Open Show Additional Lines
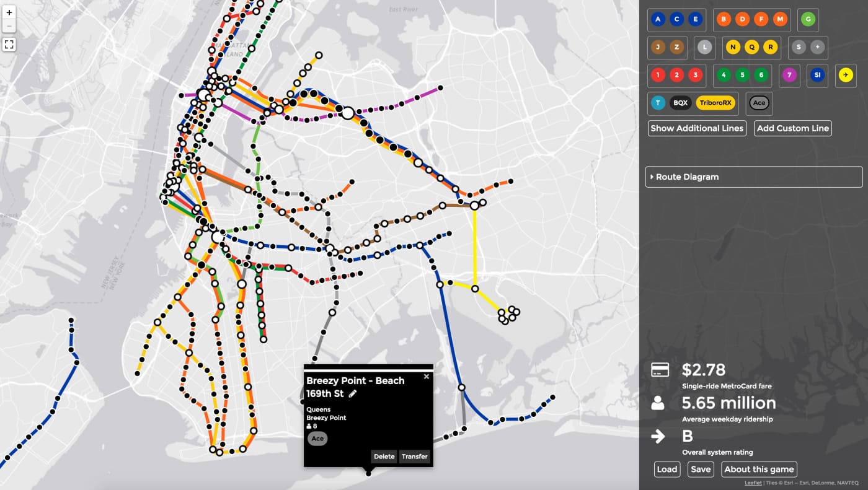Image resolution: width=868 pixels, height=490 pixels. click(697, 128)
